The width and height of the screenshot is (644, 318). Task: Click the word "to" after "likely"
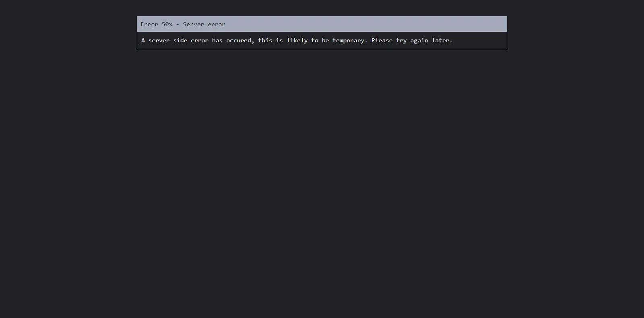[315, 40]
